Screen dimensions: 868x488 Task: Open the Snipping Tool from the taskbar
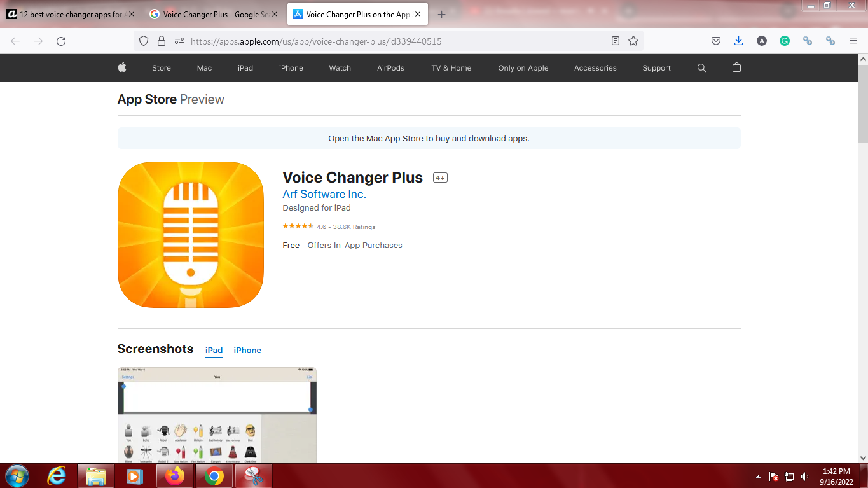(254, 476)
